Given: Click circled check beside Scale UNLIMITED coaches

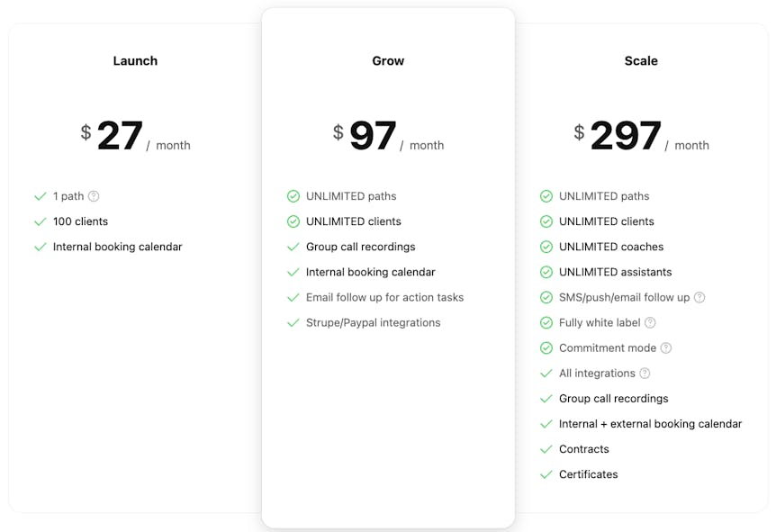Looking at the screenshot, I should [546, 247].
